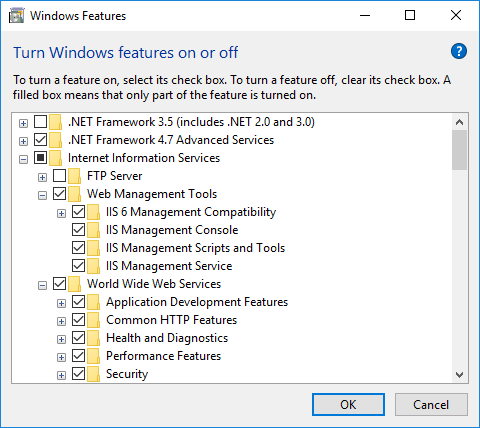Screen dimensions: 480x428
Task: Click OK to apply feature changes
Action: 348,405
